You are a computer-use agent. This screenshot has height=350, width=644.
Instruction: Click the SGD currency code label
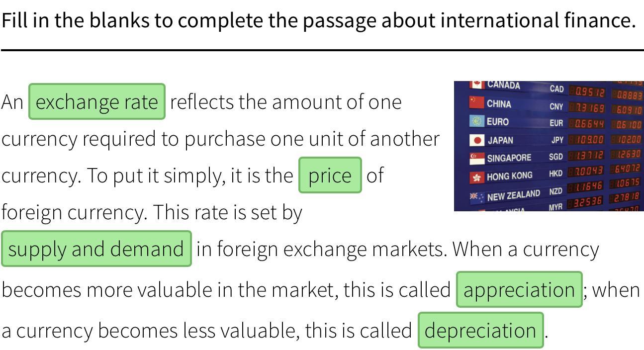point(556,157)
